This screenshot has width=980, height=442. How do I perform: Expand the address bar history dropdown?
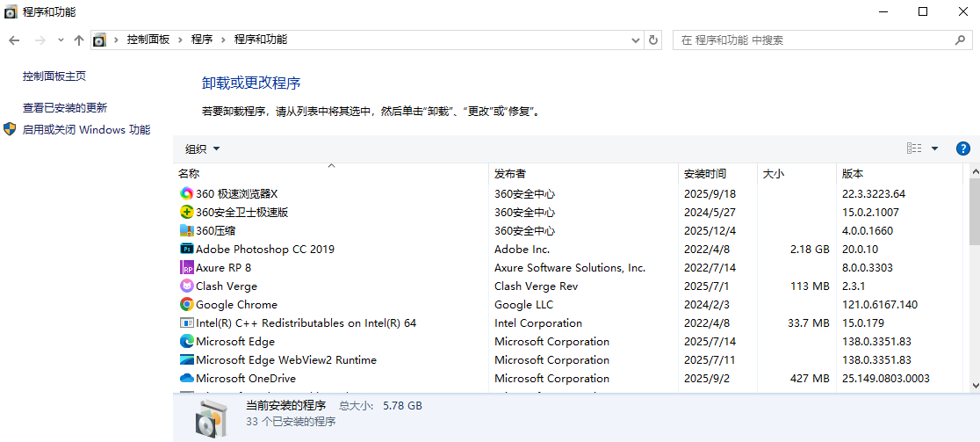pos(636,40)
